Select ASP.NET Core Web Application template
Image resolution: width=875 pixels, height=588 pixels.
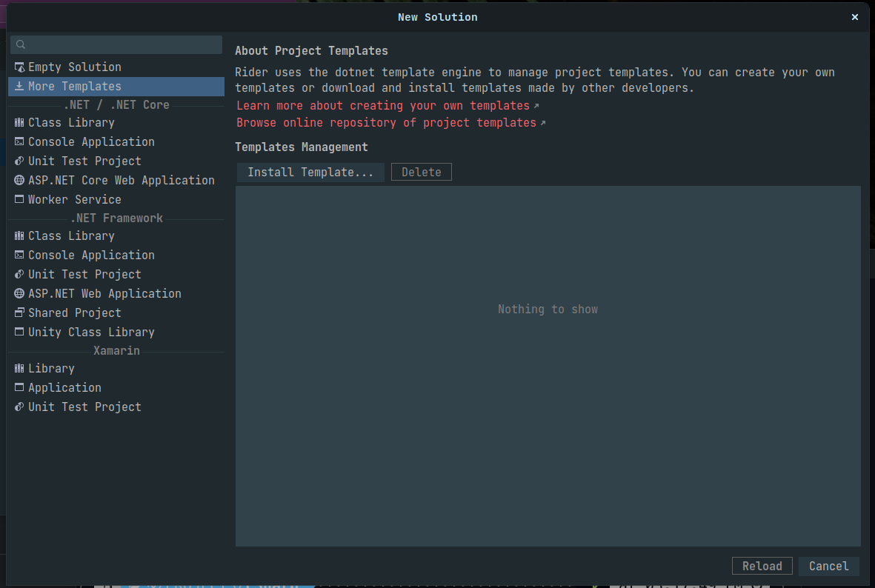point(116,180)
